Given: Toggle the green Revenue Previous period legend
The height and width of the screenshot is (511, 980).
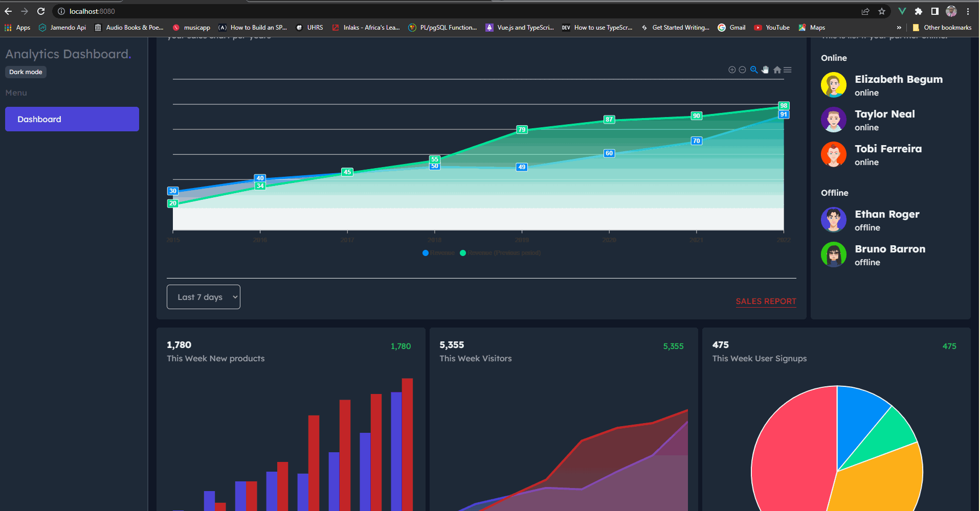Looking at the screenshot, I should click(x=500, y=253).
